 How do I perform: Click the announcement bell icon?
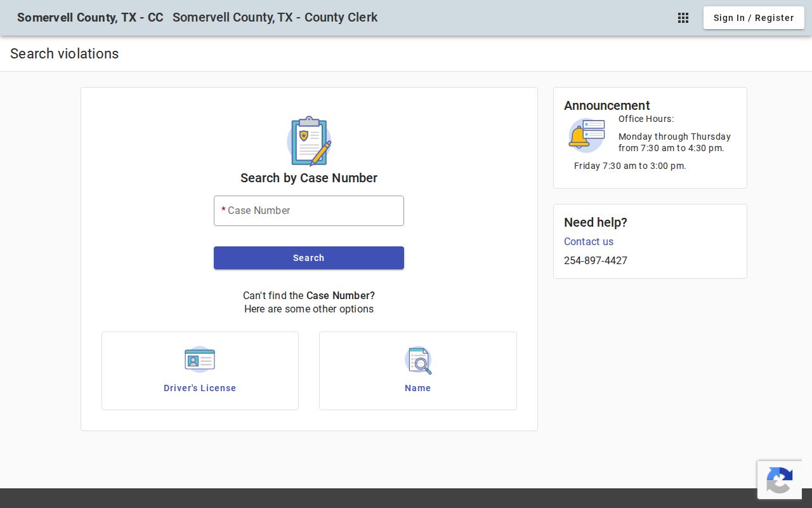point(586,135)
